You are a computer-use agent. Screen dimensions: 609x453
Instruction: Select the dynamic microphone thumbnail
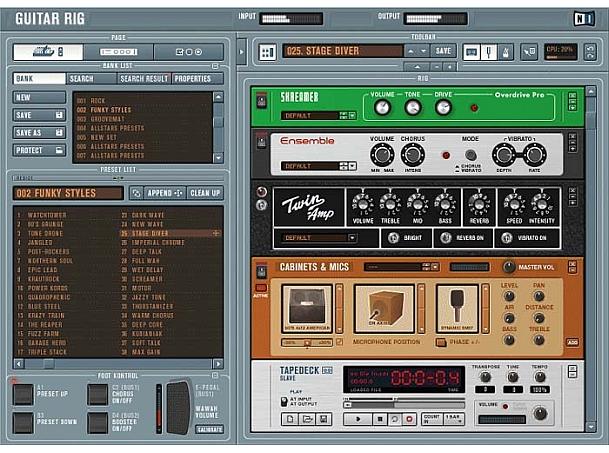pyautogui.click(x=457, y=308)
